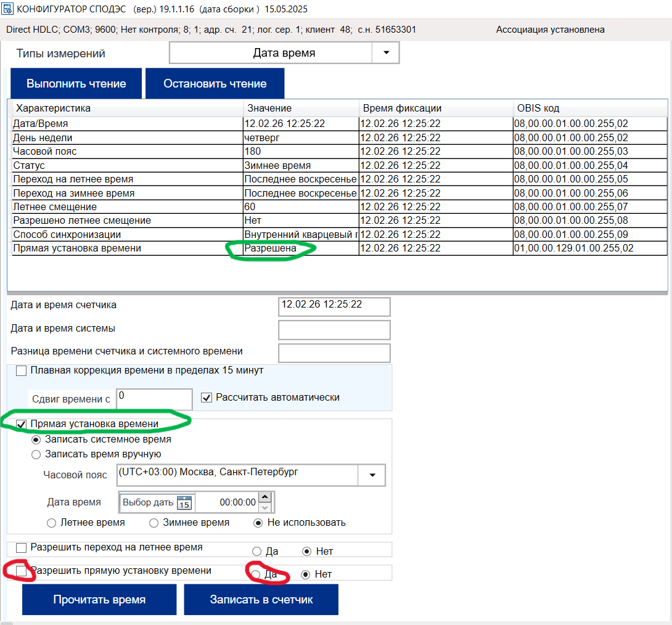
Task: Select 'Записать время вручную' radio option
Action: pyautogui.click(x=36, y=454)
